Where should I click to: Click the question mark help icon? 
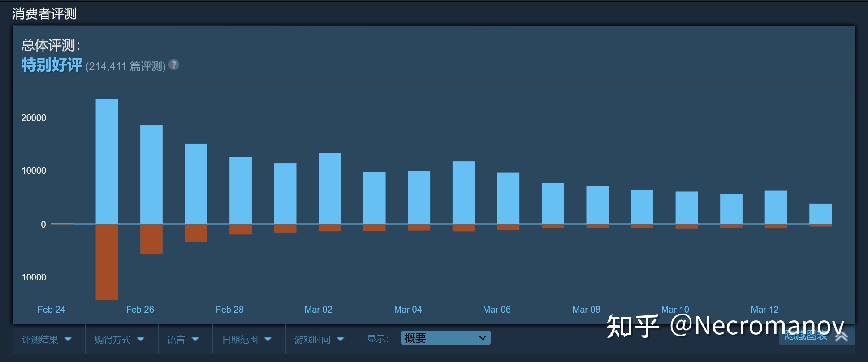174,65
